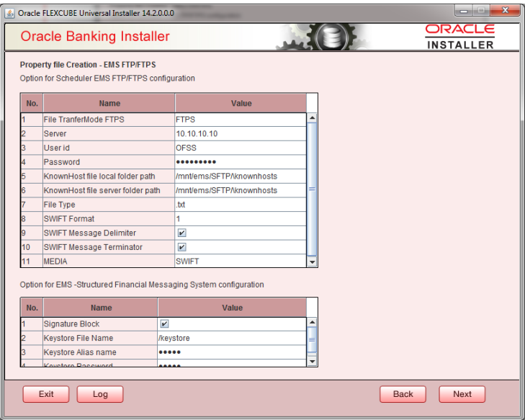Toggle SWIFT Message Terminator checkbox
This screenshot has width=525, height=420.
pos(181,247)
